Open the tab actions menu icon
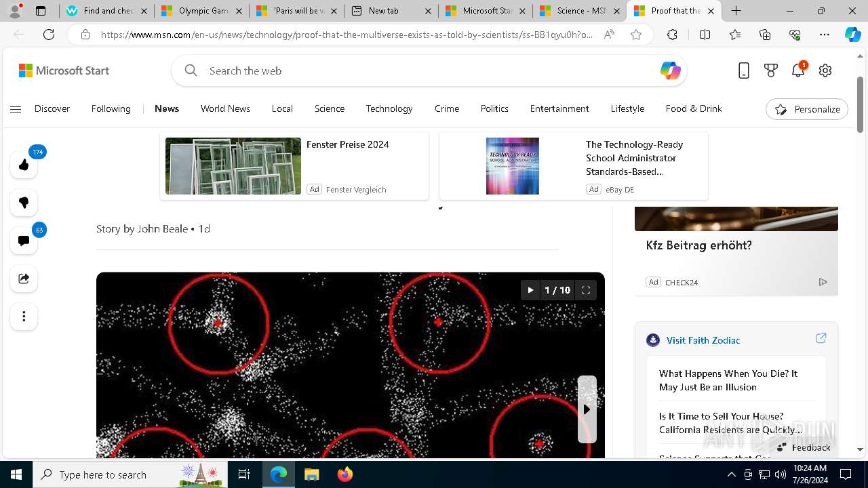 coord(41,11)
